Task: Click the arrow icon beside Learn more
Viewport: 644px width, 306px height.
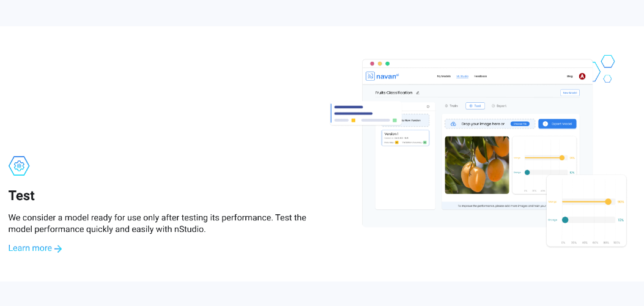Action: click(x=58, y=248)
